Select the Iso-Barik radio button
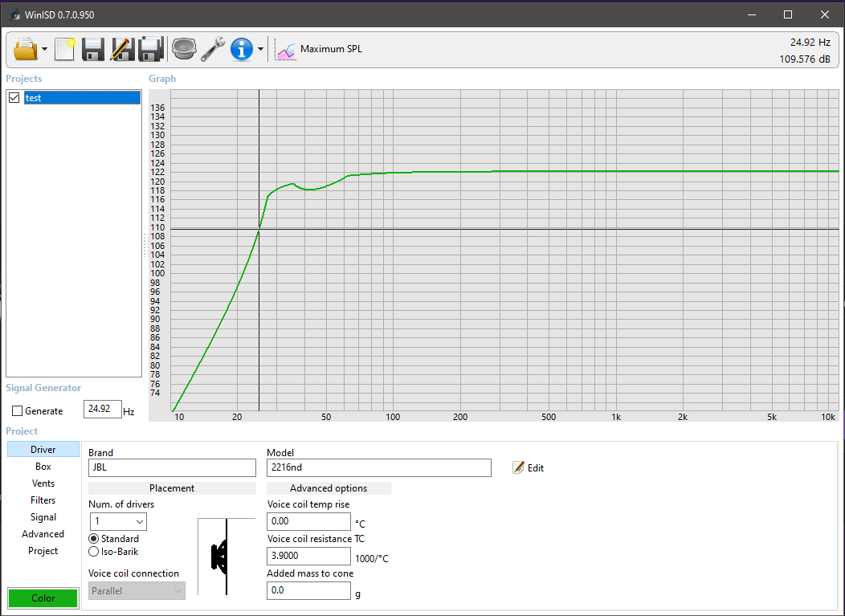The image size is (845, 616). 94,552
